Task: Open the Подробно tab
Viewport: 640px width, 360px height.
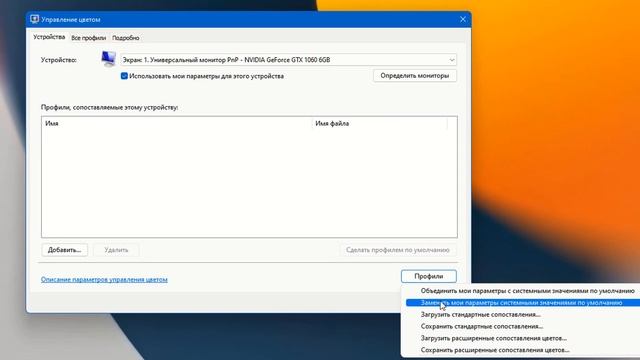Action: click(126, 38)
